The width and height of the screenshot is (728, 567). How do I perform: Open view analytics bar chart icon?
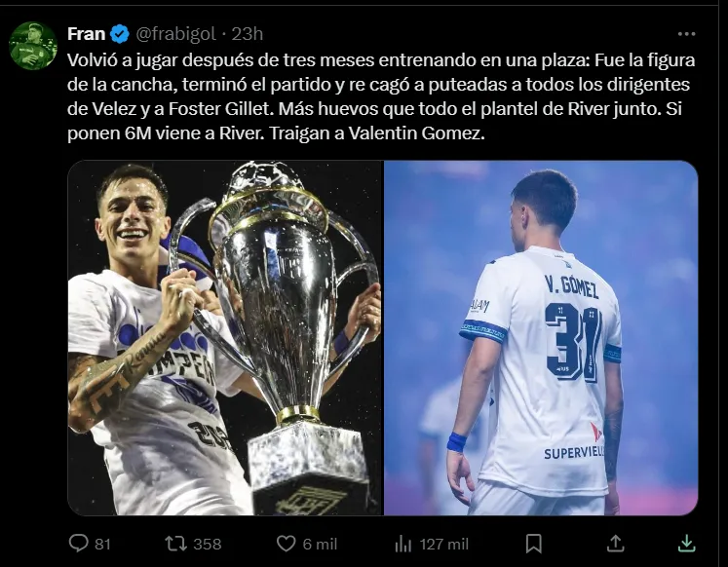pos(402,543)
